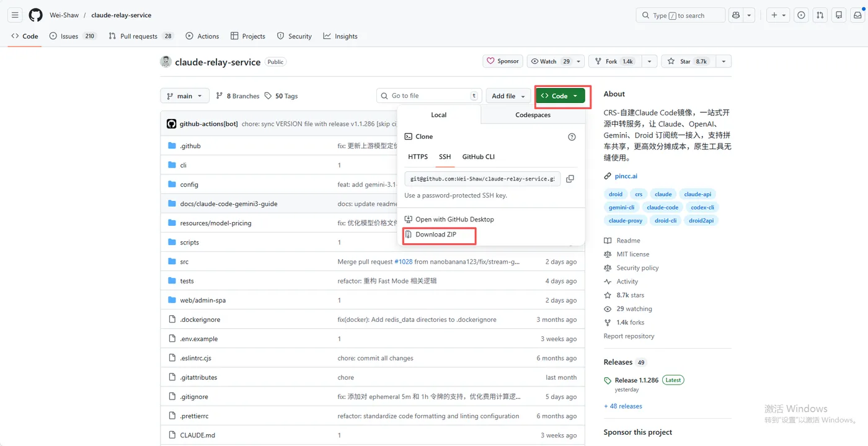Click the .prettierrc file icon
The height and width of the screenshot is (446, 868).
pyautogui.click(x=172, y=416)
